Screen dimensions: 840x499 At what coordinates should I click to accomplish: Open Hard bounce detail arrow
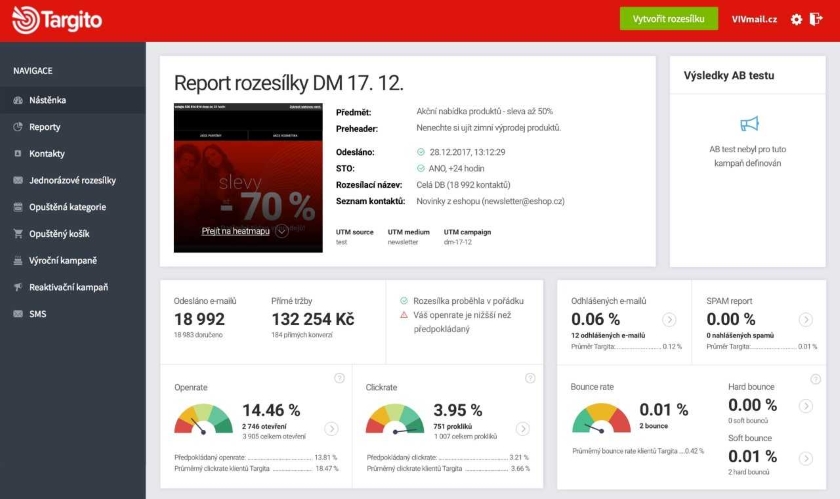[806, 406]
